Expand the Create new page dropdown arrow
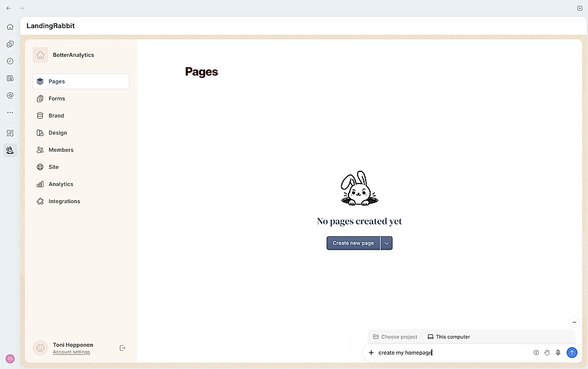The image size is (588, 369). coord(386,243)
